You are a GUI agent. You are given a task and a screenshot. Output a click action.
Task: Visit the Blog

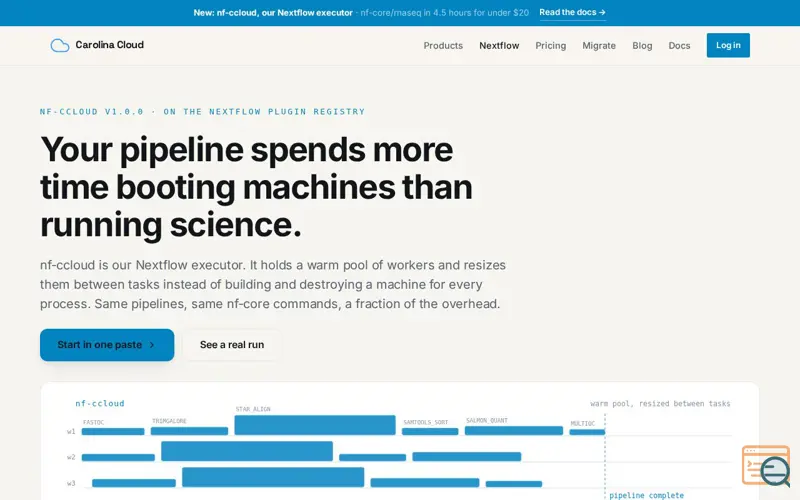(x=642, y=45)
